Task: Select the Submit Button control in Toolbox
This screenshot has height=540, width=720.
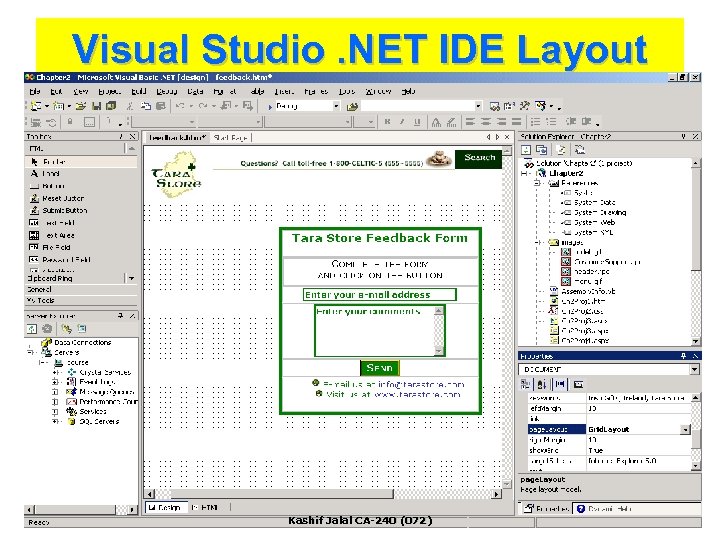Action: (x=81, y=210)
